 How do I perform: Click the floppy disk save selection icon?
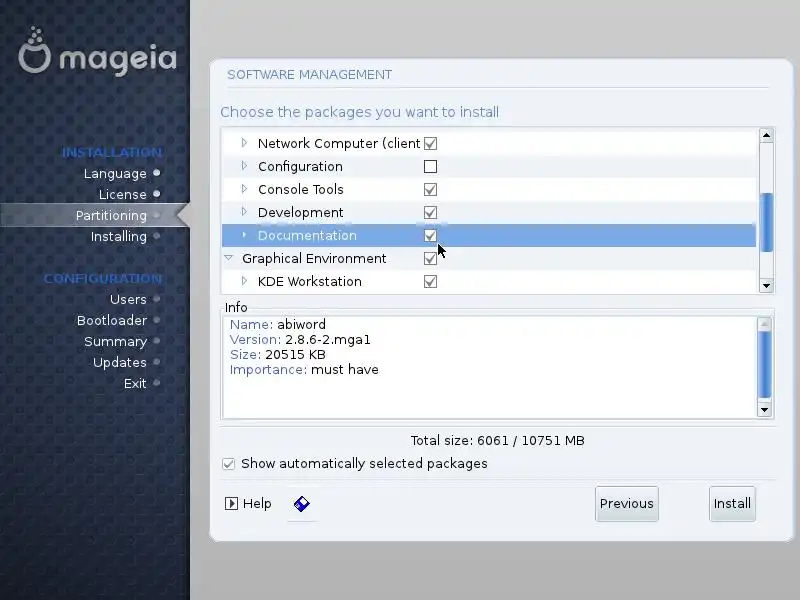[302, 504]
